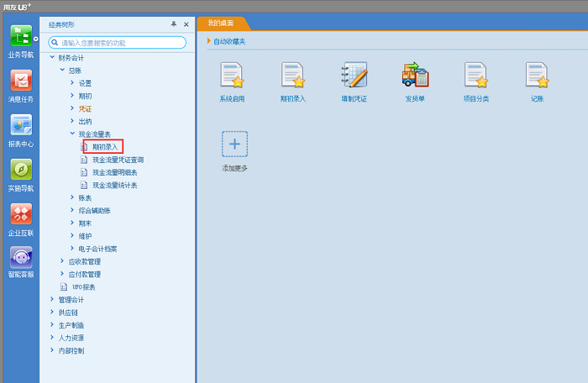Open 现金流量凭证查询 in the tree

[118, 160]
